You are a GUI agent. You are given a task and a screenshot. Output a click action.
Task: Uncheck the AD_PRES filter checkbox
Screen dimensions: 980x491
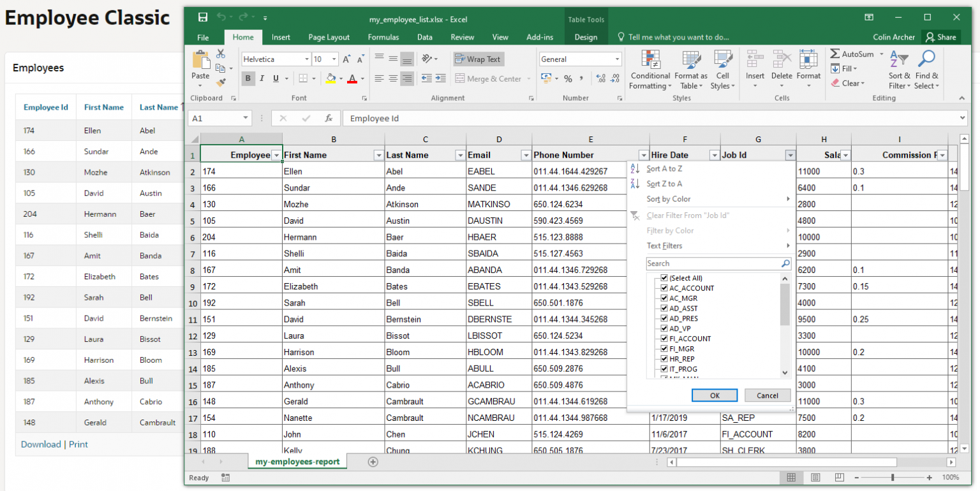pyautogui.click(x=664, y=319)
